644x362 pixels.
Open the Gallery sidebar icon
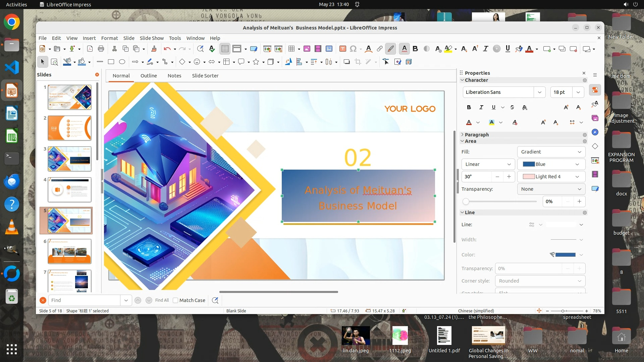point(595,118)
